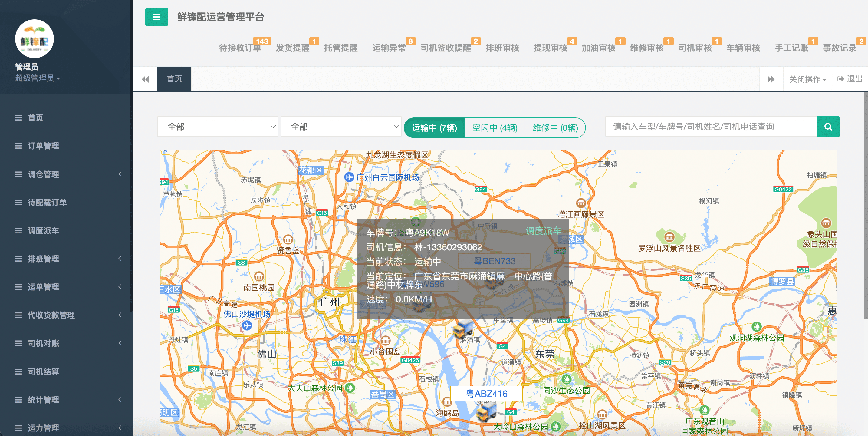
Task: Click 调度派车 link in vehicle popup
Action: [x=543, y=231]
